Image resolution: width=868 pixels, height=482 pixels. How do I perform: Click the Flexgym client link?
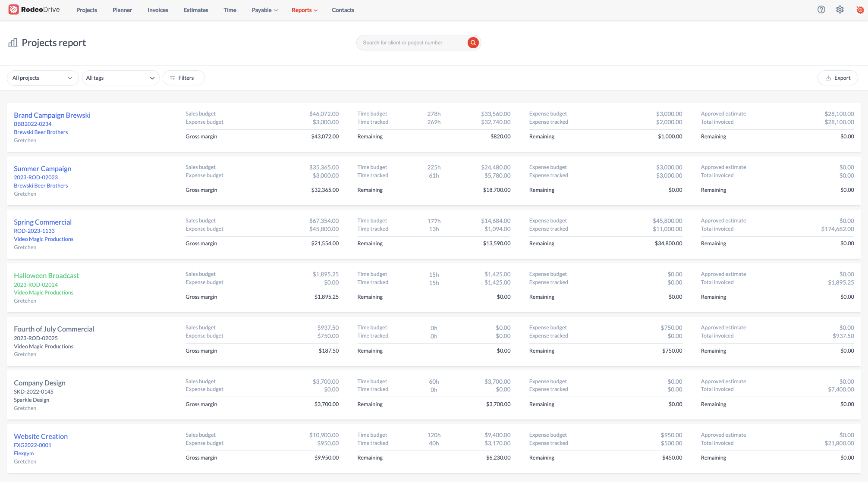click(x=23, y=453)
